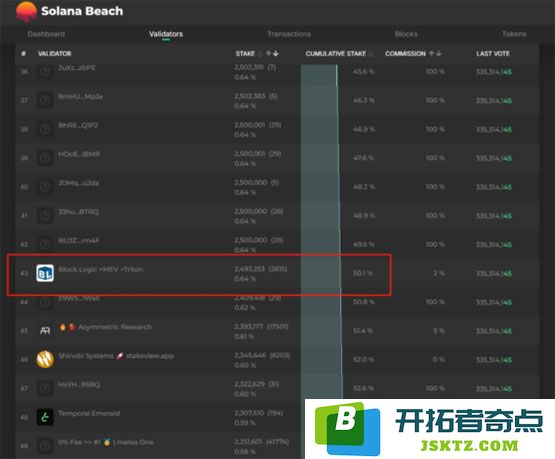Click the LAST VOTE column header

[x=493, y=53]
